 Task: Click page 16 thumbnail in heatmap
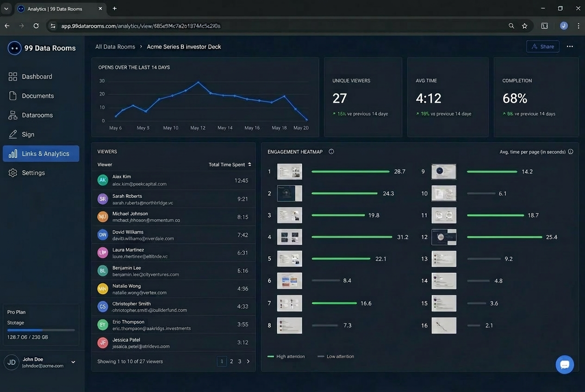444,325
